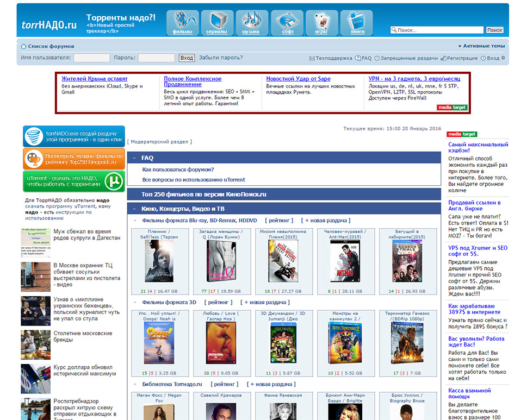The image size is (521, 420).
Task: Open Список форумов link
Action: click(51, 46)
